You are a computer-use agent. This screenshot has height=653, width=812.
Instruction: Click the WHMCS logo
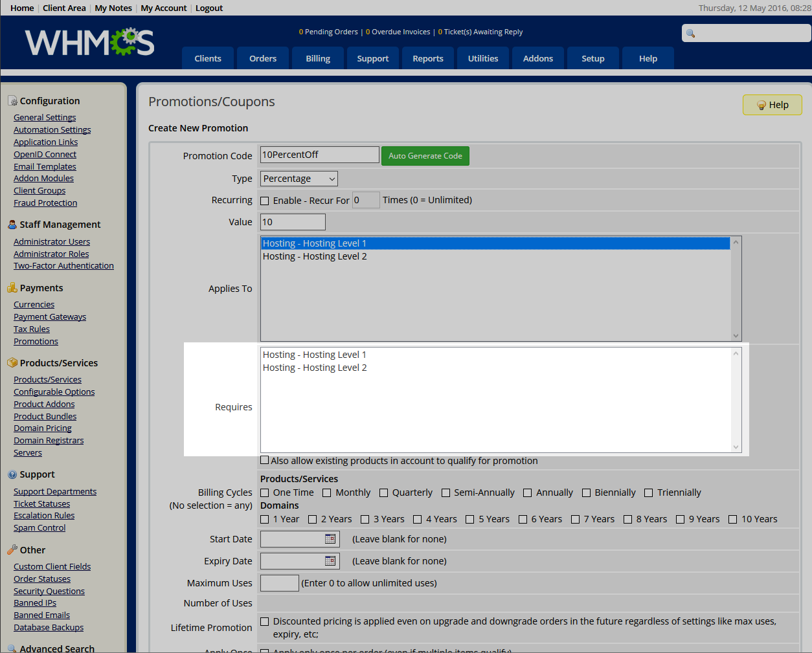(x=89, y=43)
